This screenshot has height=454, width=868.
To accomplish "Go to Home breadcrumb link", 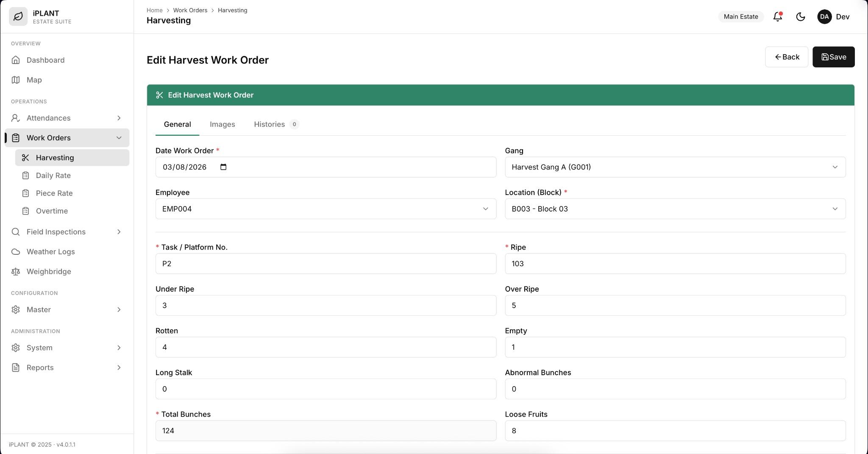I will click(155, 10).
